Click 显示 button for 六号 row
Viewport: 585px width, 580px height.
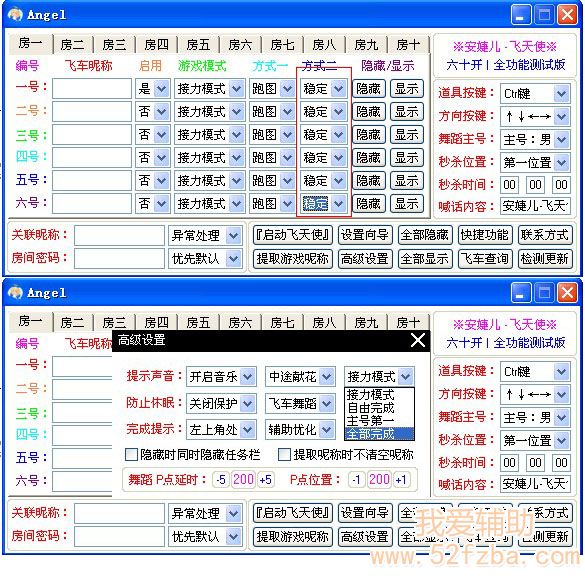click(x=407, y=204)
